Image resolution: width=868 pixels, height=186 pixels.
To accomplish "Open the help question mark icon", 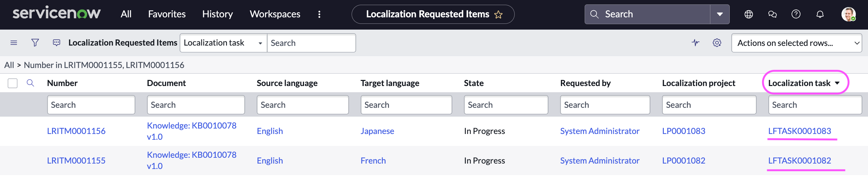I will pyautogui.click(x=796, y=14).
